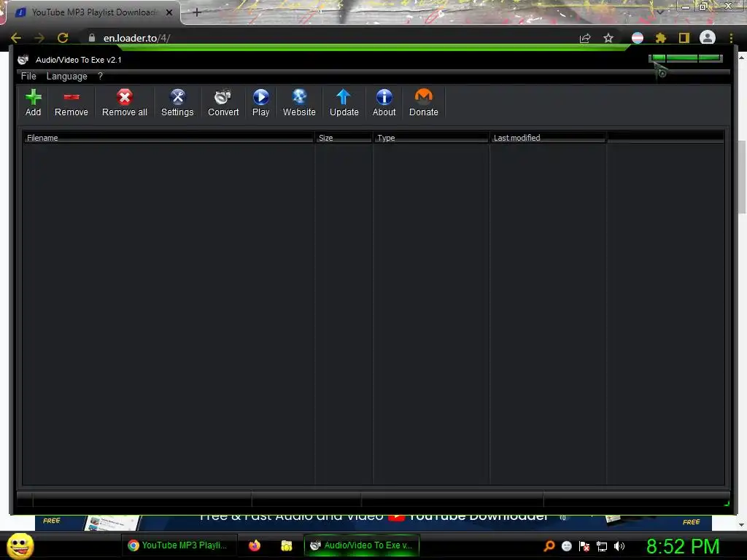
Task: Click the smiley Start button
Action: tap(20, 545)
